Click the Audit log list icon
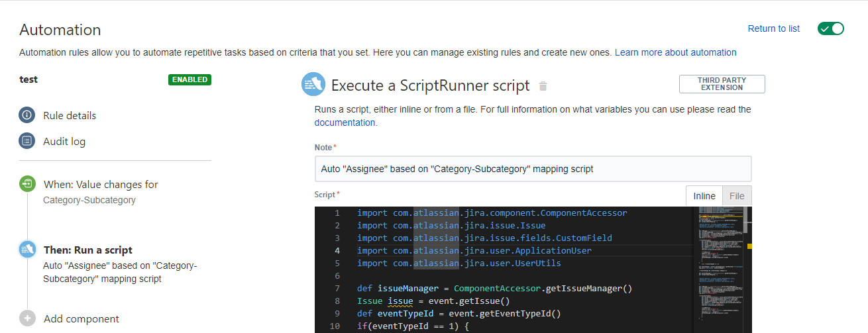Image resolution: width=868 pixels, height=333 pixels. tap(27, 141)
